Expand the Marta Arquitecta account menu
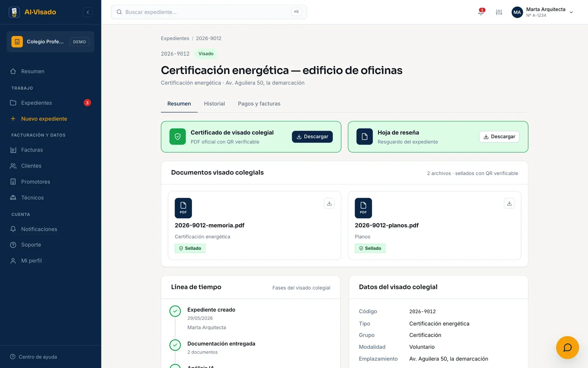The image size is (588, 368). (542, 12)
